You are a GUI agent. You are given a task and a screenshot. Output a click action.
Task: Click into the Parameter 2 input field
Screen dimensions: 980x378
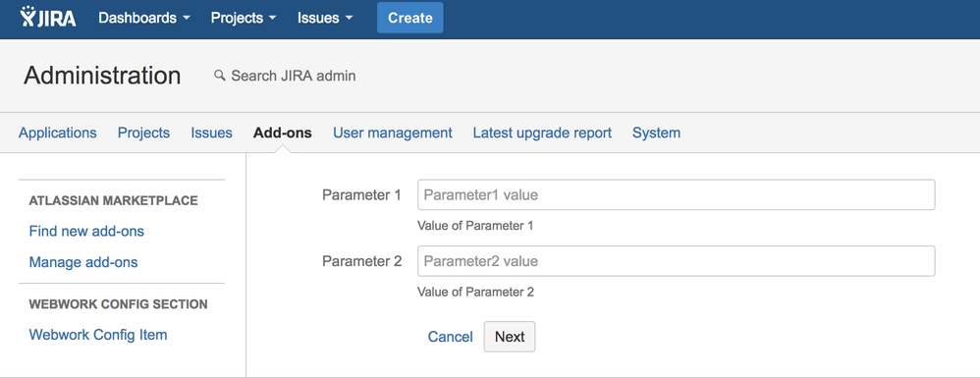pyautogui.click(x=677, y=261)
